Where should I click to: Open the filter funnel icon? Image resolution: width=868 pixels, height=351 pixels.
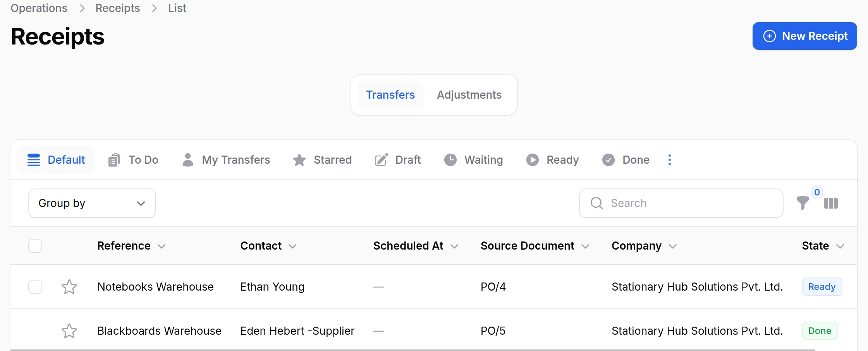coord(803,203)
